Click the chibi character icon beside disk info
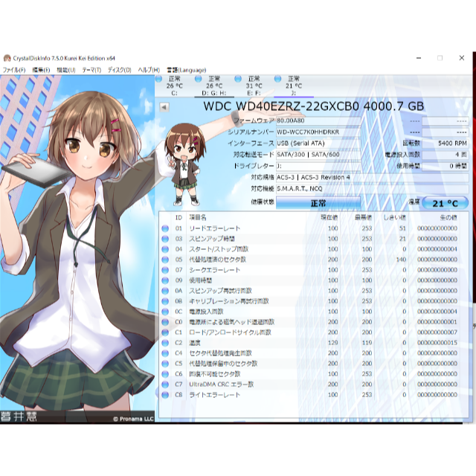 pos(184,164)
